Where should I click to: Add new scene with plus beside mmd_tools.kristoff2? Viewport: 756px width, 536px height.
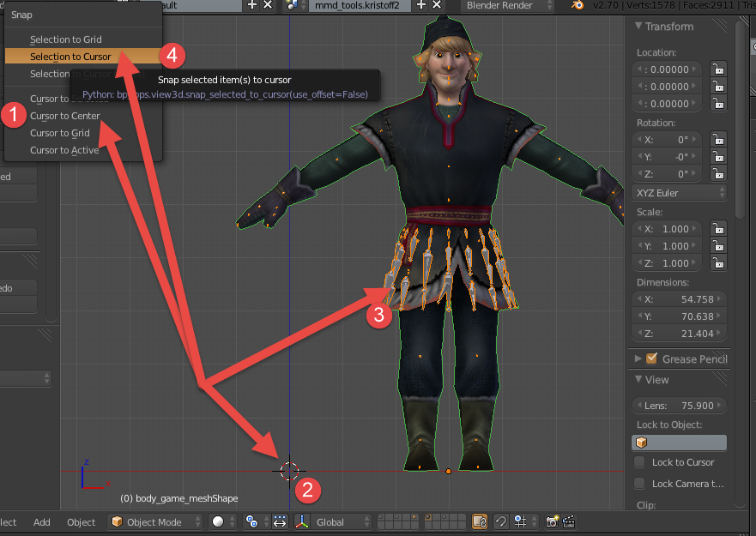tap(421, 5)
